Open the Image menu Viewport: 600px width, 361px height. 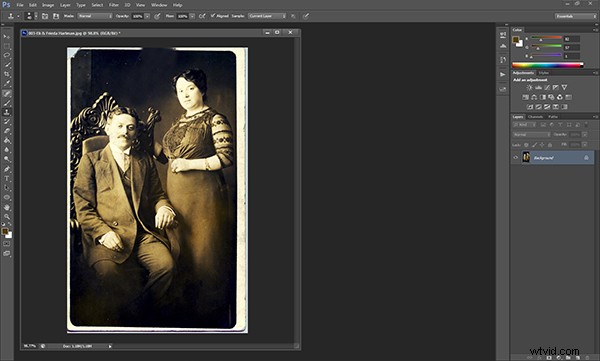pos(48,5)
